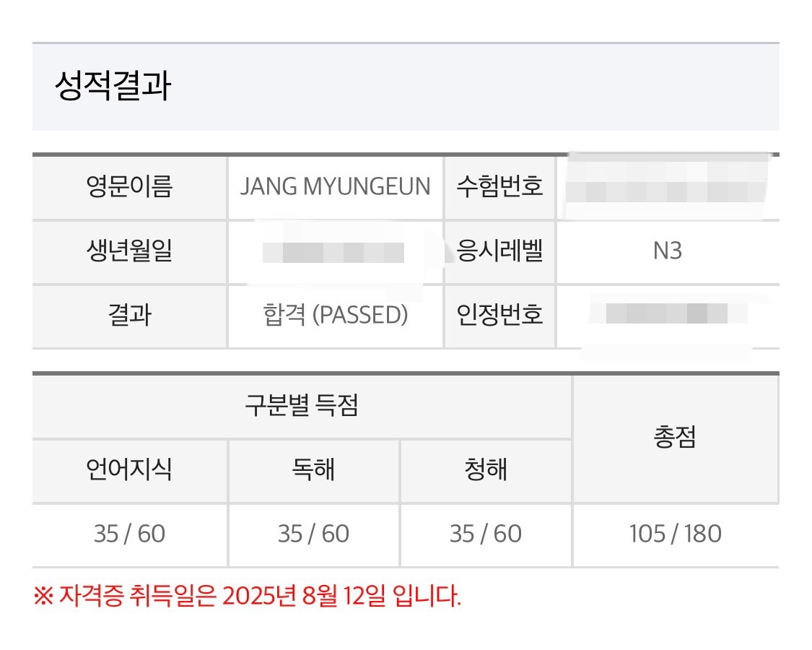Click the 수험번호 label cell

[x=499, y=187]
